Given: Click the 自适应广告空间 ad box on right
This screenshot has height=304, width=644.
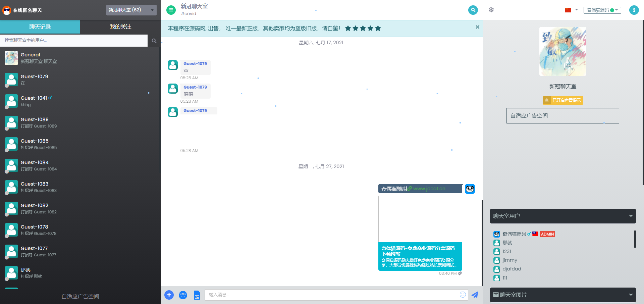Looking at the screenshot, I should (563, 116).
